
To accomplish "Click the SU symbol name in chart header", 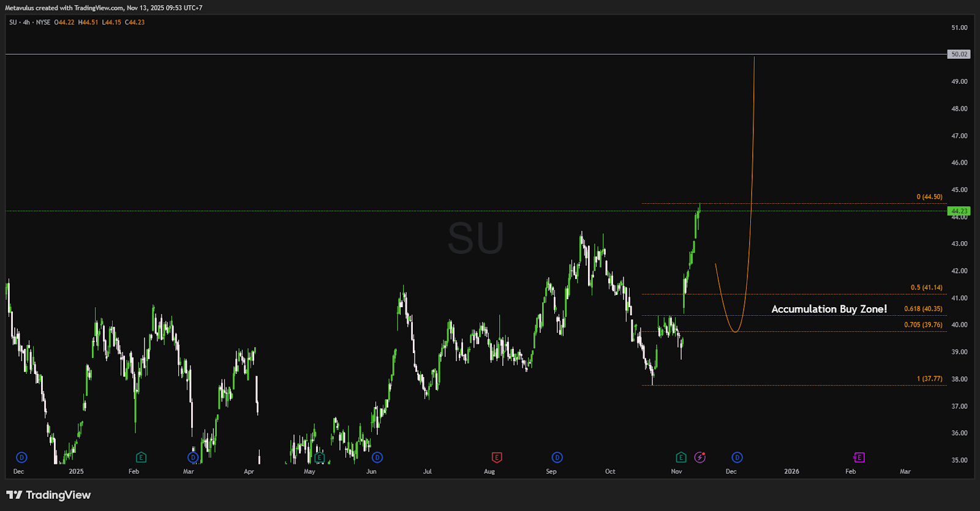I will (13, 23).
